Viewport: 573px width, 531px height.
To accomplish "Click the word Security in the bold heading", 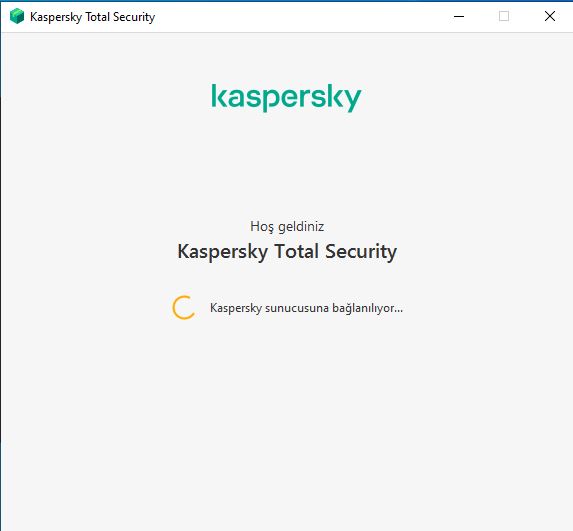I will coord(361,252).
